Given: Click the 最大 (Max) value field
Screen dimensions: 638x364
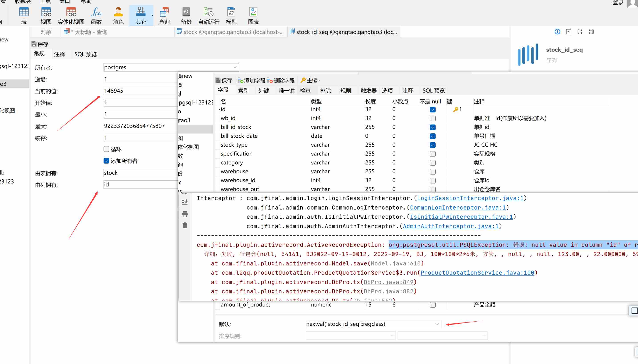Looking at the screenshot, I should (140, 126).
